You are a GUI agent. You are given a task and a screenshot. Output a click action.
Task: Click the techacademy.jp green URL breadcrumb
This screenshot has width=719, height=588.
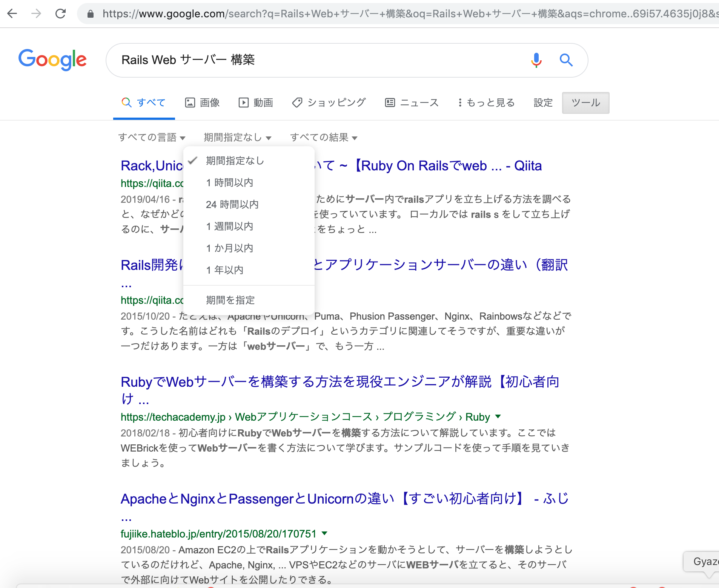pos(305,417)
